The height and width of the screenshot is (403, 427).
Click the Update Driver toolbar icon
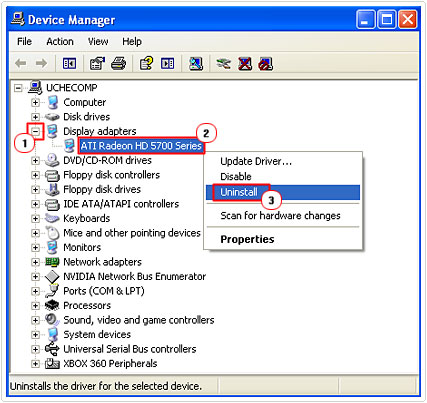223,63
